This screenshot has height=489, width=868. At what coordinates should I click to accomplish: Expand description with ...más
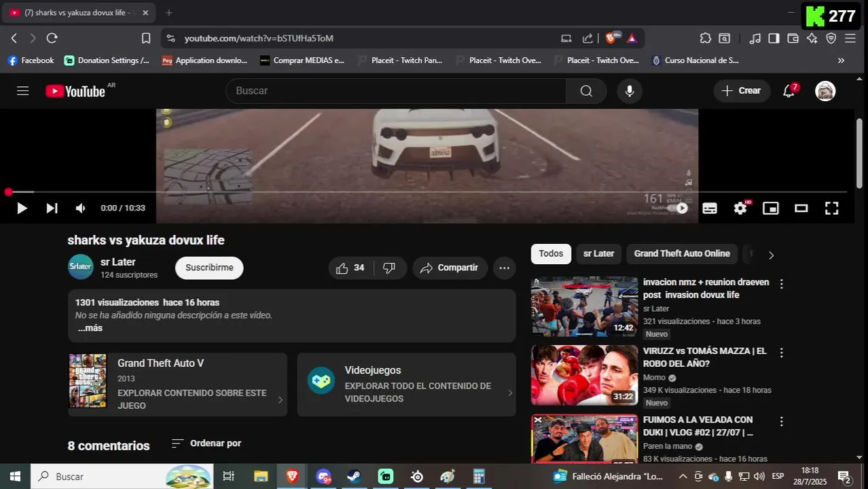90,328
